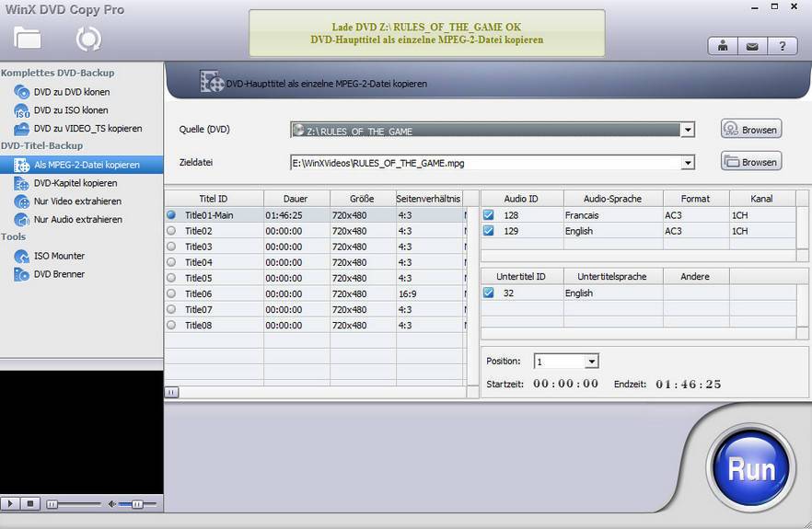The width and height of the screenshot is (812, 529).
Task: Uncheck audio track 129 English
Action: (488, 231)
